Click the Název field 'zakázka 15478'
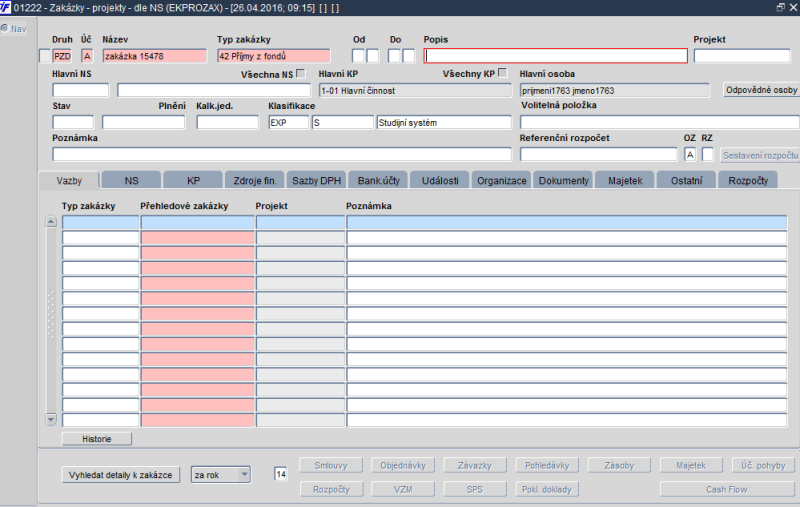The height and width of the screenshot is (507, 800). (155, 56)
